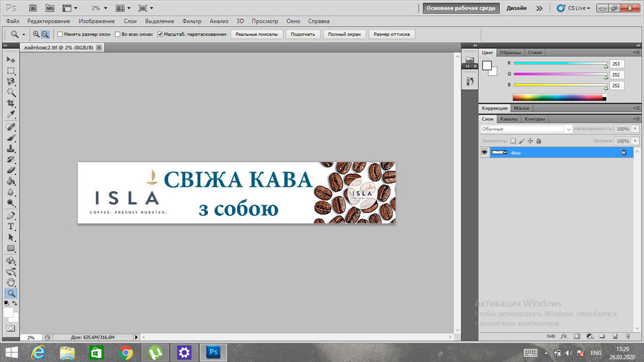
Task: Switch to the Образцы tab
Action: click(x=510, y=52)
